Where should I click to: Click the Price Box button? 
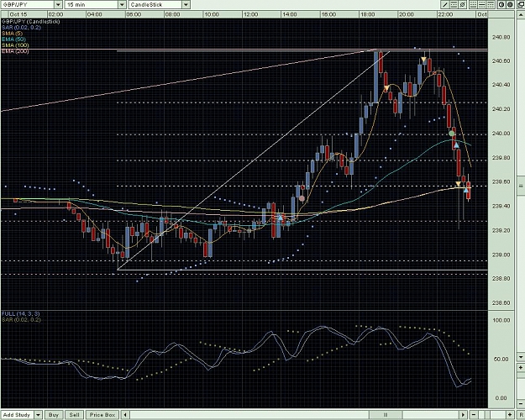(102, 415)
